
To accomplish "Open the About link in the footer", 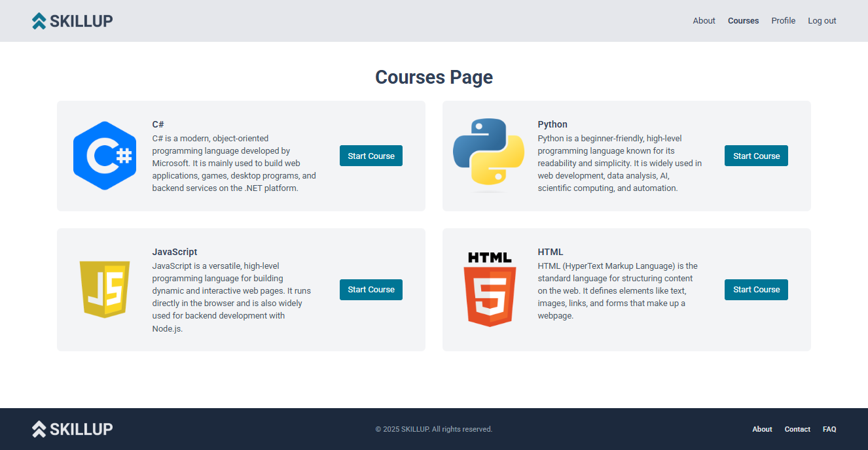I will click(x=762, y=429).
